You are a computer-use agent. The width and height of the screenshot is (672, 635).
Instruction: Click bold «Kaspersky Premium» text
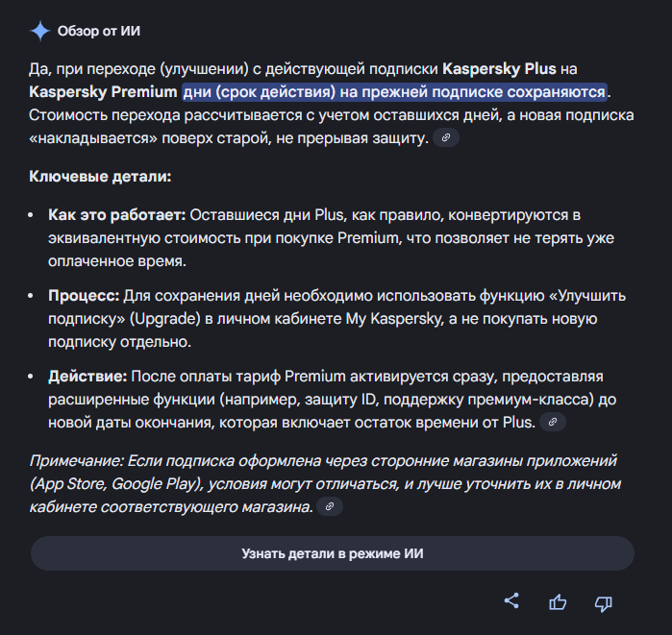103,92
